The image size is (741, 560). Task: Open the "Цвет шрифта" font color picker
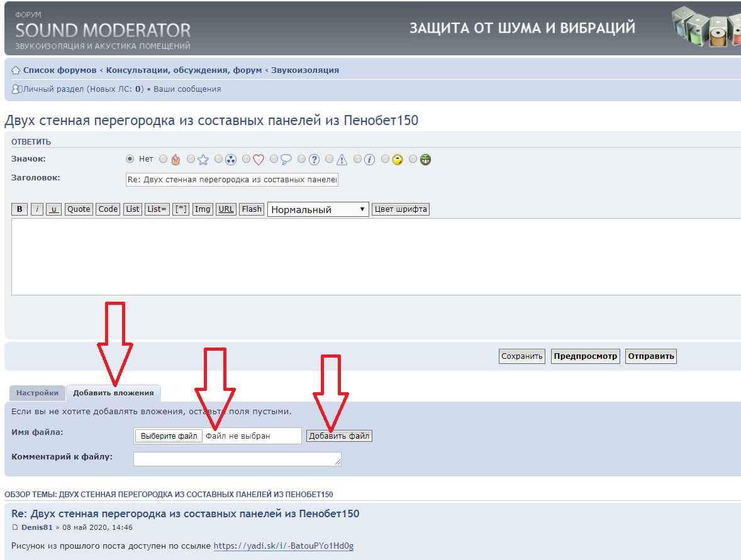[401, 209]
